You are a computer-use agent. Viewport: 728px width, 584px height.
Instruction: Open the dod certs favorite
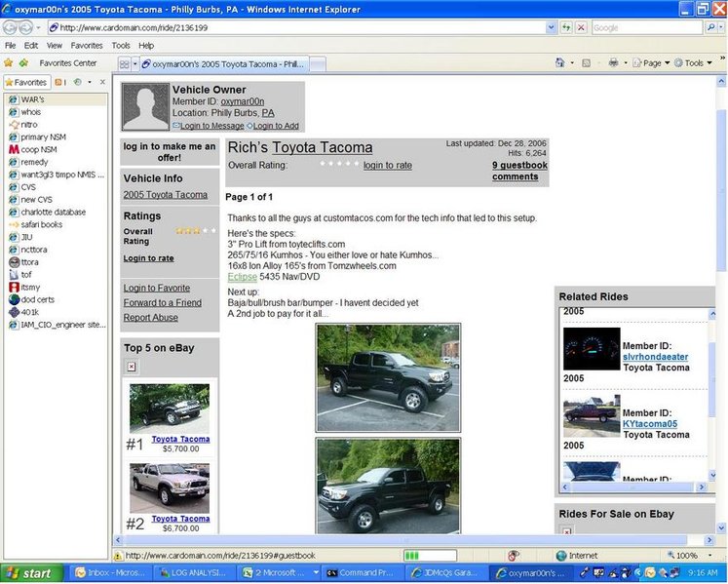(x=38, y=299)
